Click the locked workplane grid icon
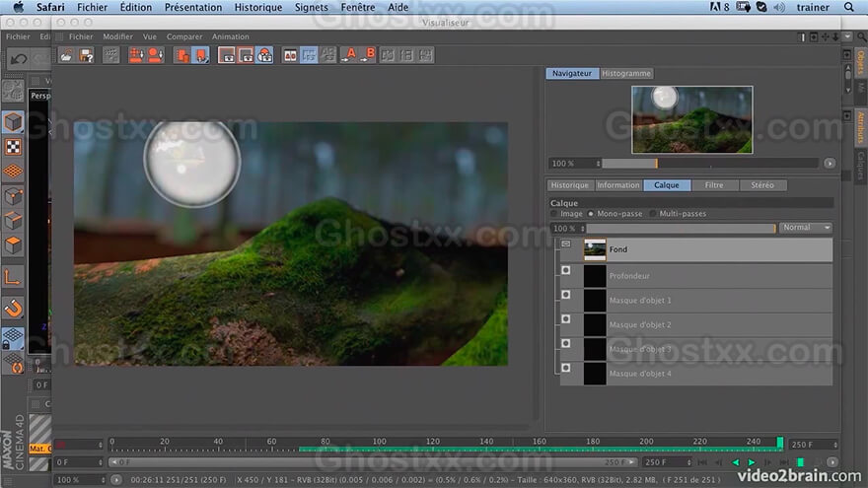868x488 pixels. tap(13, 338)
